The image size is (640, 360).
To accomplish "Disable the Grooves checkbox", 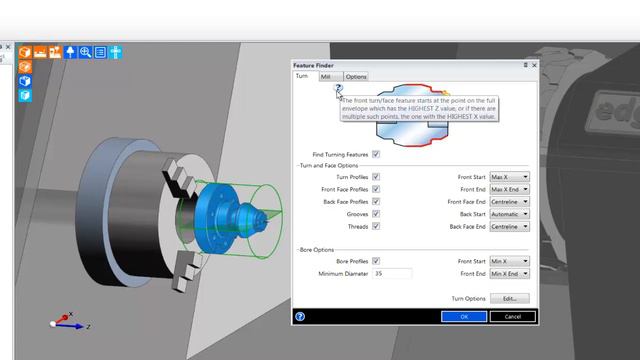I will (x=376, y=213).
